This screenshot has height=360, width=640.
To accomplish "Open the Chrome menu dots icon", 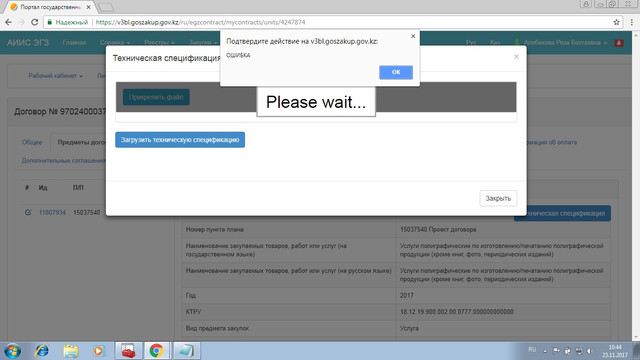I will click(x=631, y=22).
